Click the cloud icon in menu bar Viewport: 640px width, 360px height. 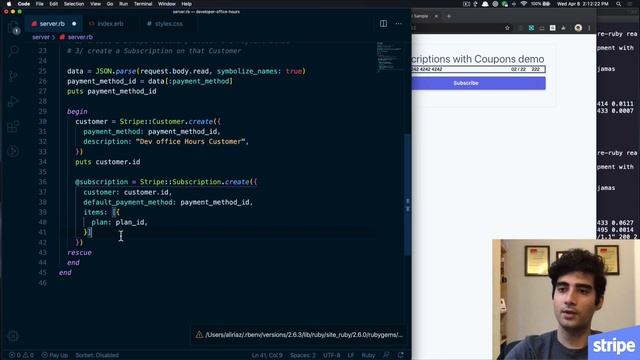click(485, 4)
